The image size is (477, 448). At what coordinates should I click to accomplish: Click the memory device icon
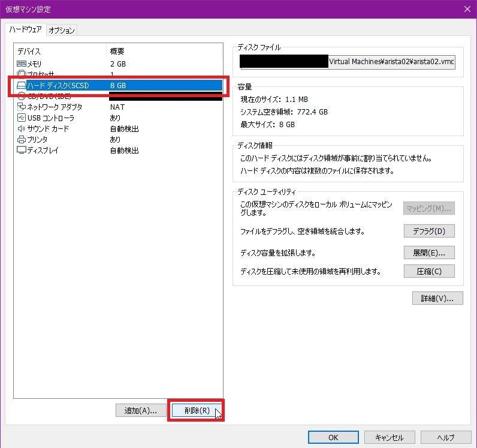pyautogui.click(x=22, y=64)
